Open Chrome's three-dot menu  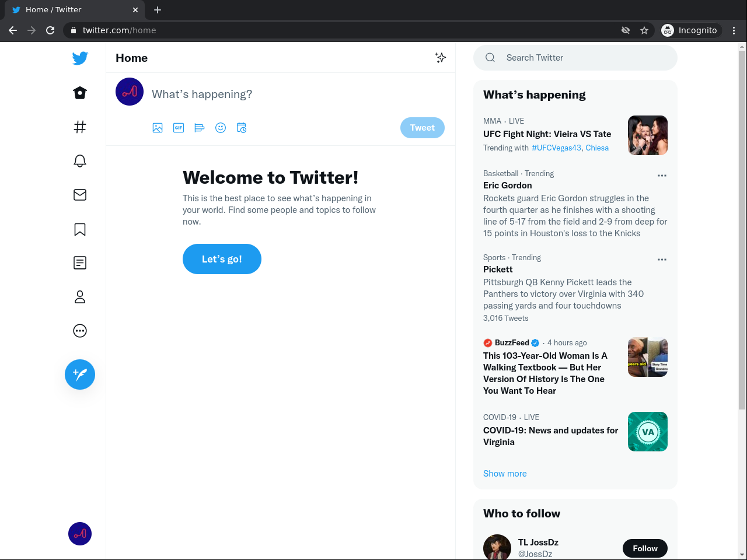[x=734, y=30]
